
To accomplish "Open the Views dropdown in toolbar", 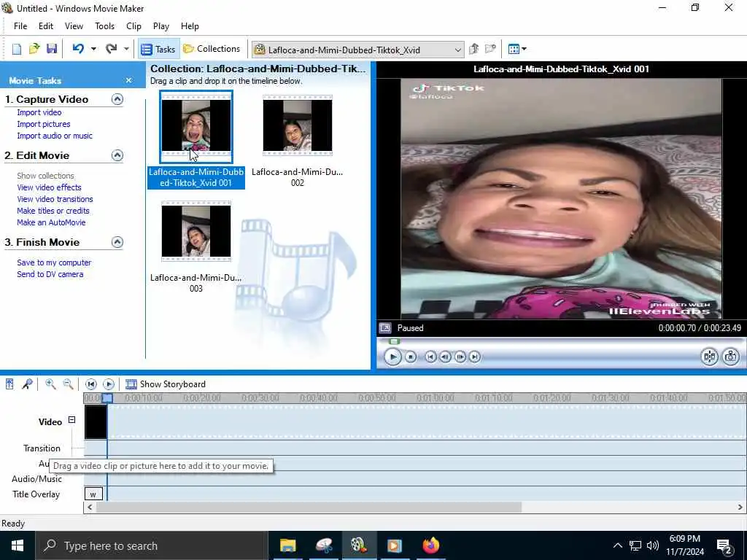I will point(517,49).
